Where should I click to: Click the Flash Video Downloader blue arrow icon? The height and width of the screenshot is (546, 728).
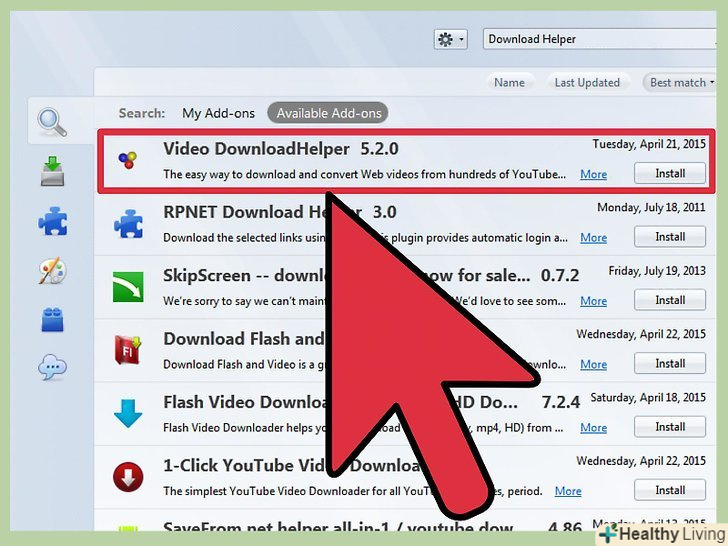coord(128,413)
